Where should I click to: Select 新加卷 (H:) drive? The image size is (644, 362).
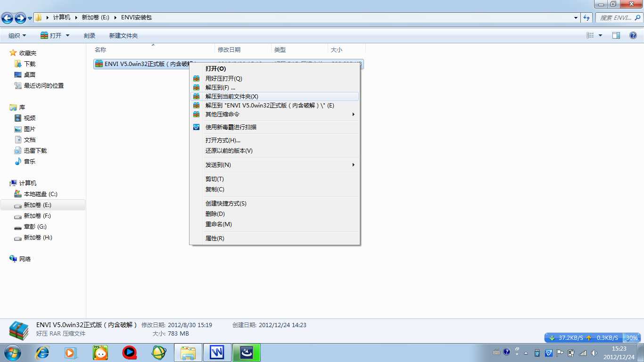(37, 238)
